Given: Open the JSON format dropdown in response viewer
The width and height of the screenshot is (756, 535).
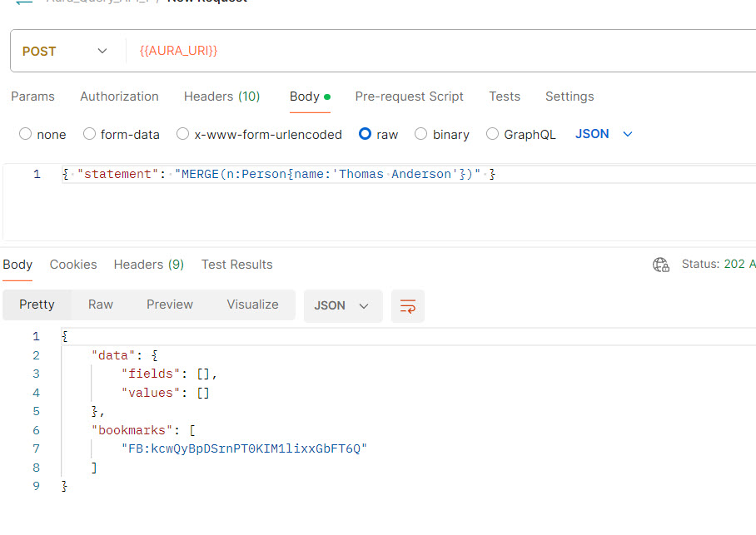Looking at the screenshot, I should 342,305.
